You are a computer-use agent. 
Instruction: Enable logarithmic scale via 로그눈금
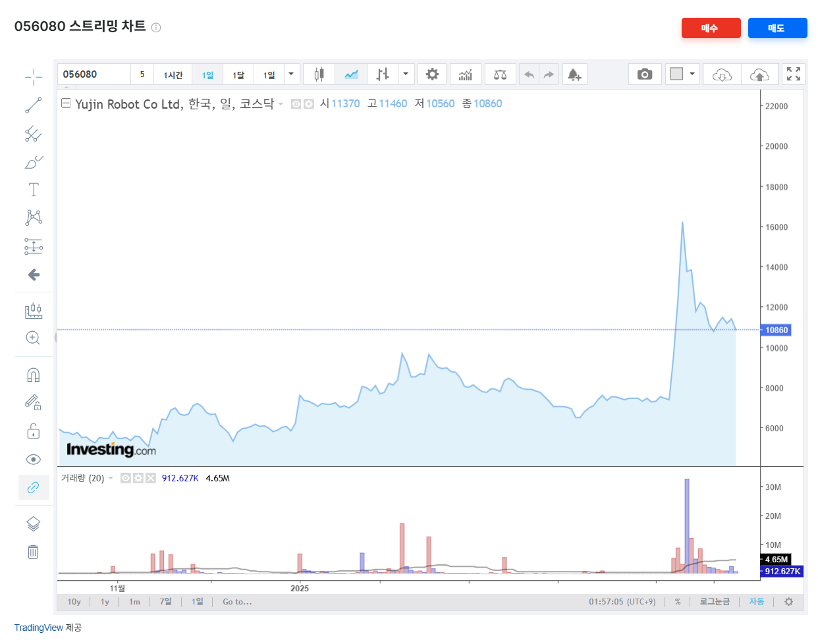point(714,601)
